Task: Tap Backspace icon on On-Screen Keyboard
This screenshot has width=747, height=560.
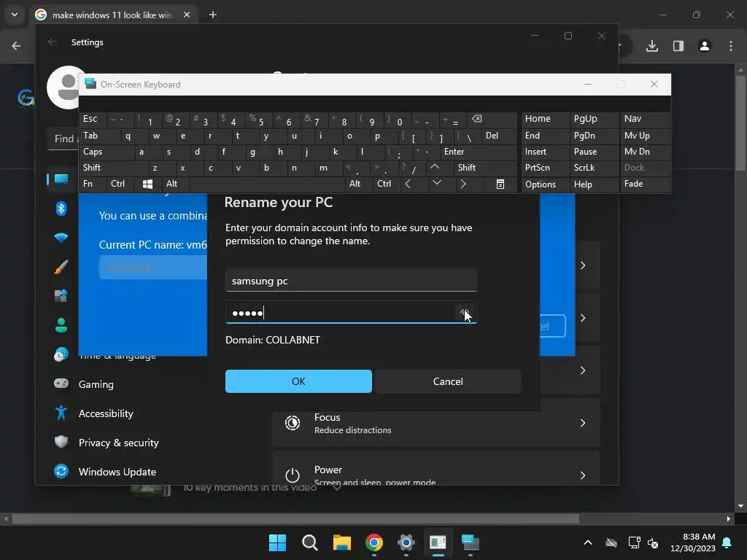Action: coord(477,119)
